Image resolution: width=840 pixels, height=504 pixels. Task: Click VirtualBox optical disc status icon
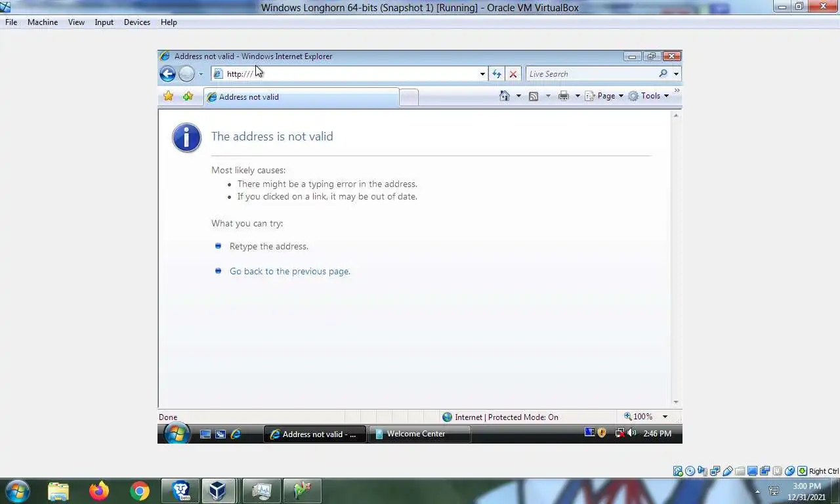[x=690, y=471]
